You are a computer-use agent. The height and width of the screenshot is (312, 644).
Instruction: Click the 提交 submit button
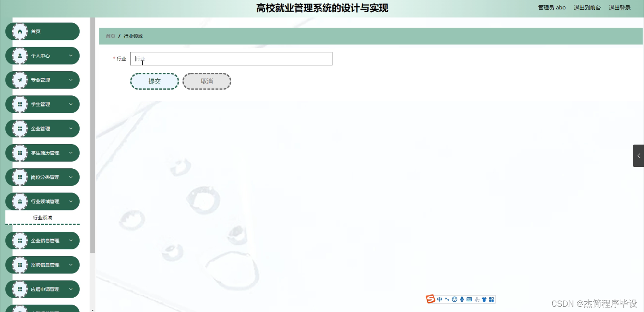[154, 81]
